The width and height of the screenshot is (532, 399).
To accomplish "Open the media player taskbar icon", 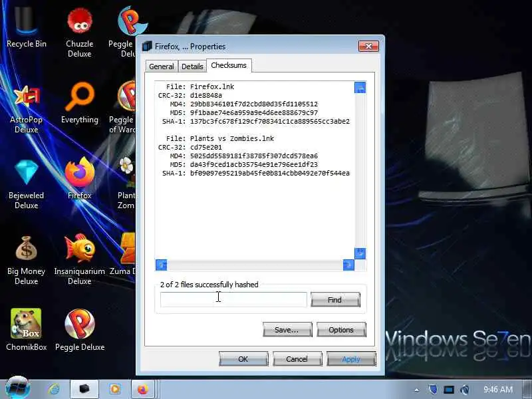I will 114,389.
